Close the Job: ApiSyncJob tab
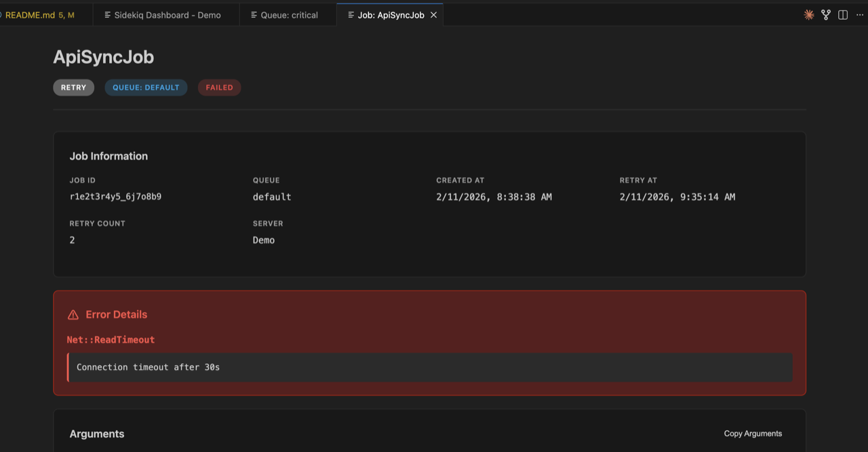The width and height of the screenshot is (868, 452). coord(433,14)
